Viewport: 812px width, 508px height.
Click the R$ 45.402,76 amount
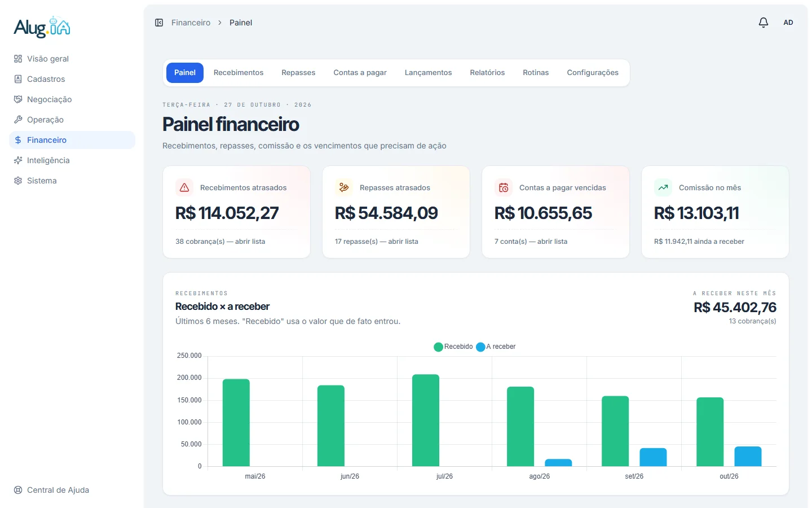point(735,307)
